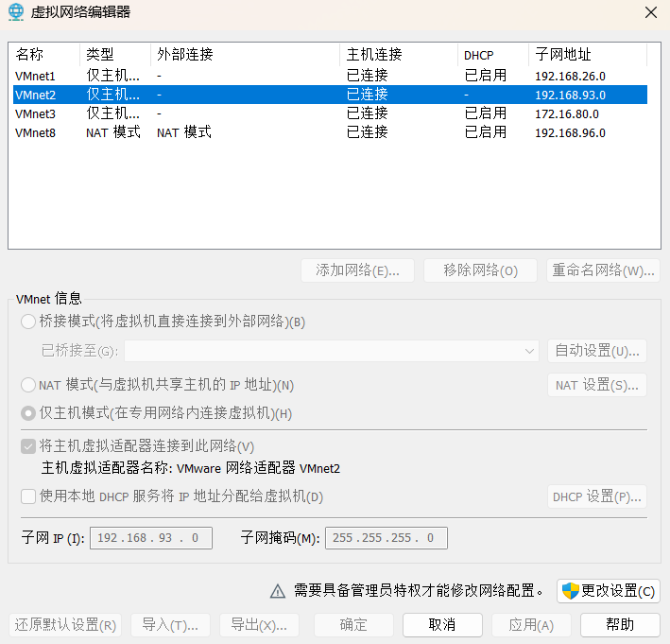Viewport: 670px width, 644px height.
Task: Click the 子网掩码 input field
Action: click(x=387, y=538)
